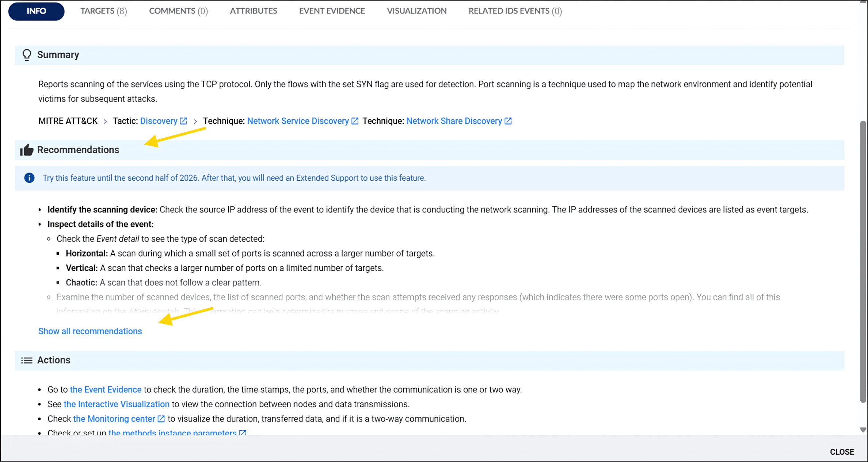The image size is (868, 462).
Task: Follow the Interactive Visualization link
Action: click(x=116, y=404)
